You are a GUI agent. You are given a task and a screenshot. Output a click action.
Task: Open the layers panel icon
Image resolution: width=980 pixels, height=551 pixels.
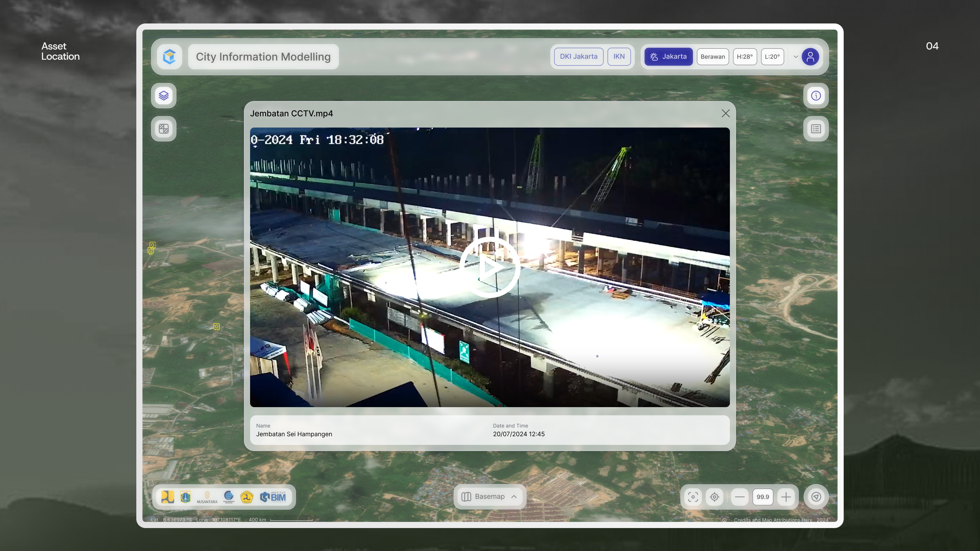click(164, 95)
